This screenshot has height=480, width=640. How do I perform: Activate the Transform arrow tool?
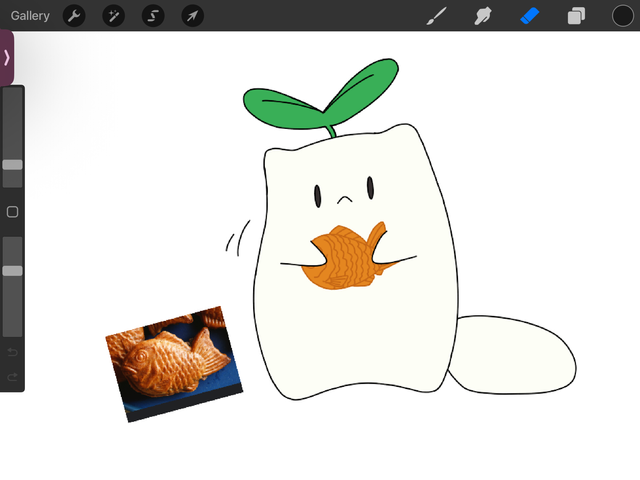193,16
